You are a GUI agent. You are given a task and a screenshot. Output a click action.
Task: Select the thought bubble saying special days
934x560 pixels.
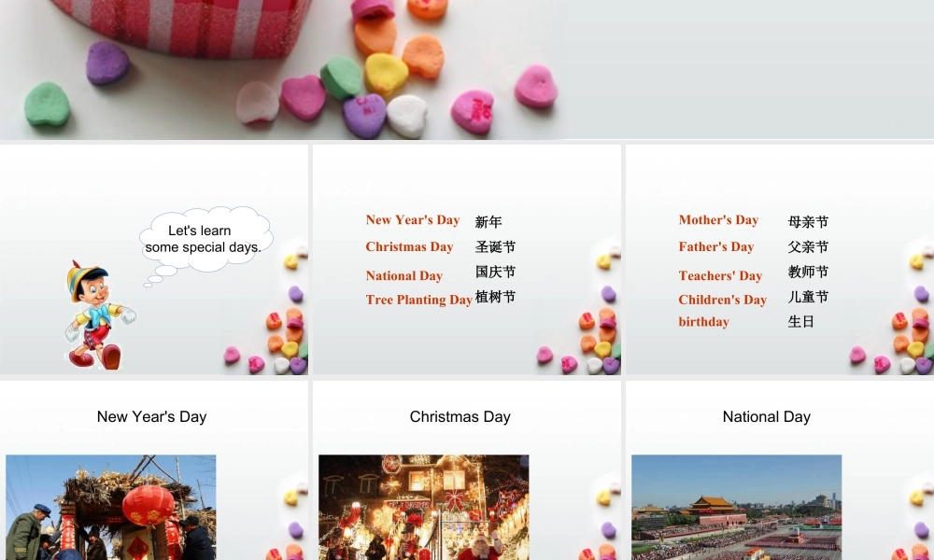pyautogui.click(x=205, y=238)
